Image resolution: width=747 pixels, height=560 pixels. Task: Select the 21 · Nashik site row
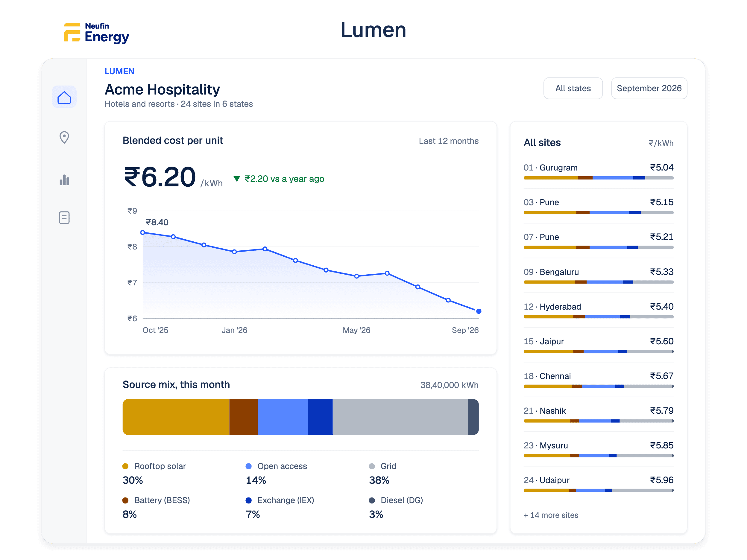pos(599,415)
